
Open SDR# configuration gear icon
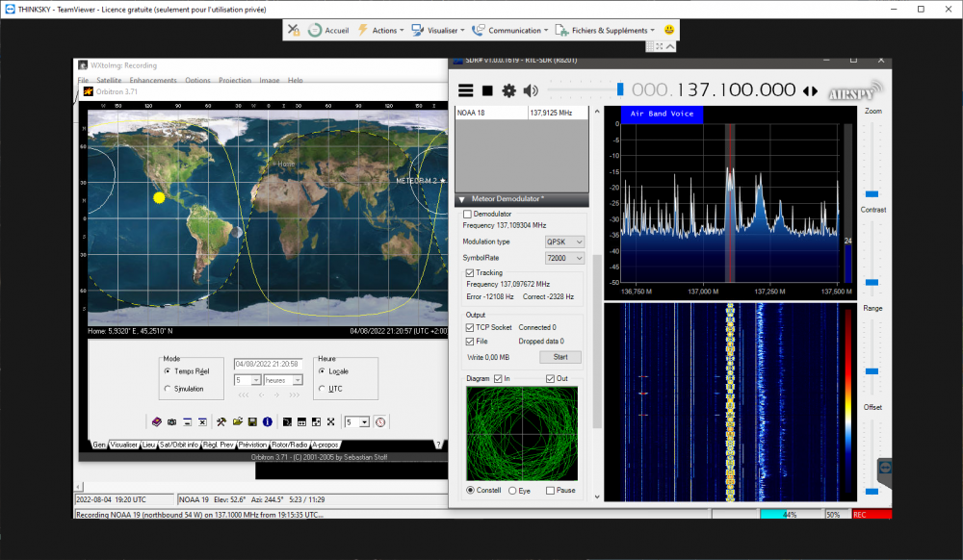[x=508, y=90]
